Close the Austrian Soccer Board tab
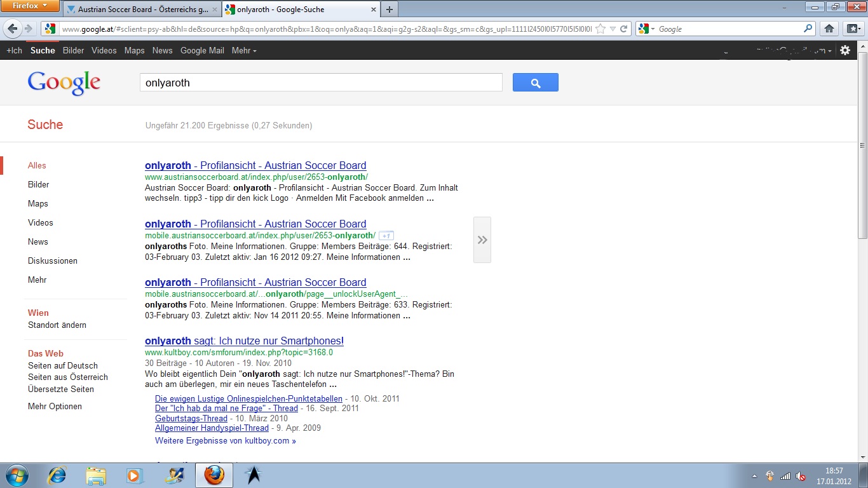 tap(215, 10)
